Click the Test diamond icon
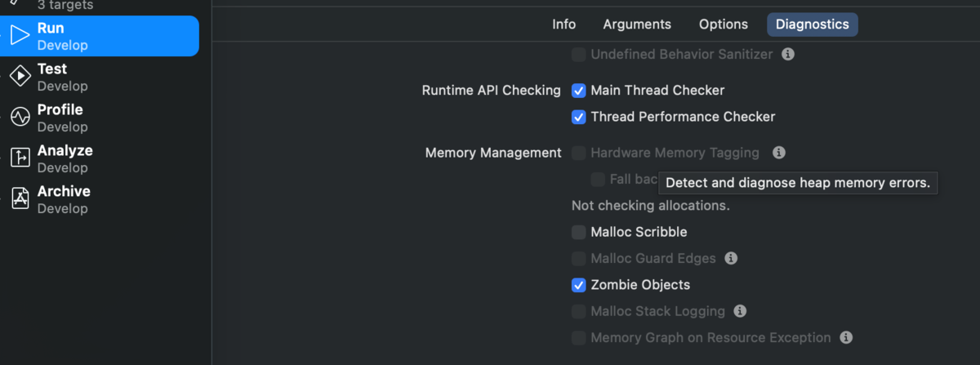The width and height of the screenshot is (980, 365). pyautogui.click(x=20, y=77)
